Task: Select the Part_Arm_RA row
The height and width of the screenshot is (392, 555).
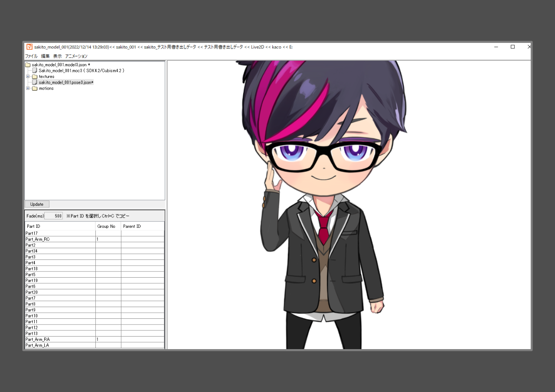Action: pyautogui.click(x=95, y=339)
